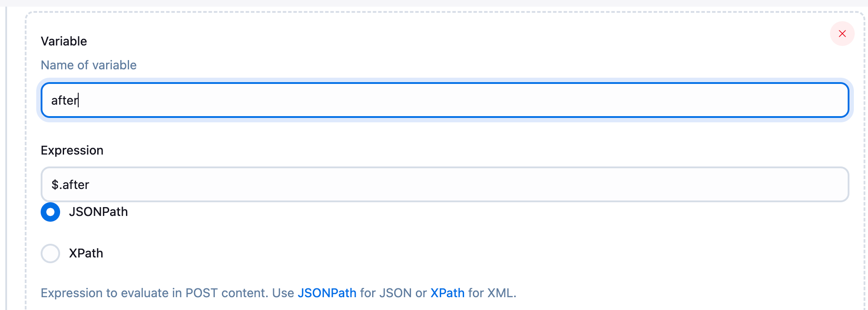The image size is (868, 310).
Task: Click the "$.after" value in Expression field
Action: click(x=70, y=185)
